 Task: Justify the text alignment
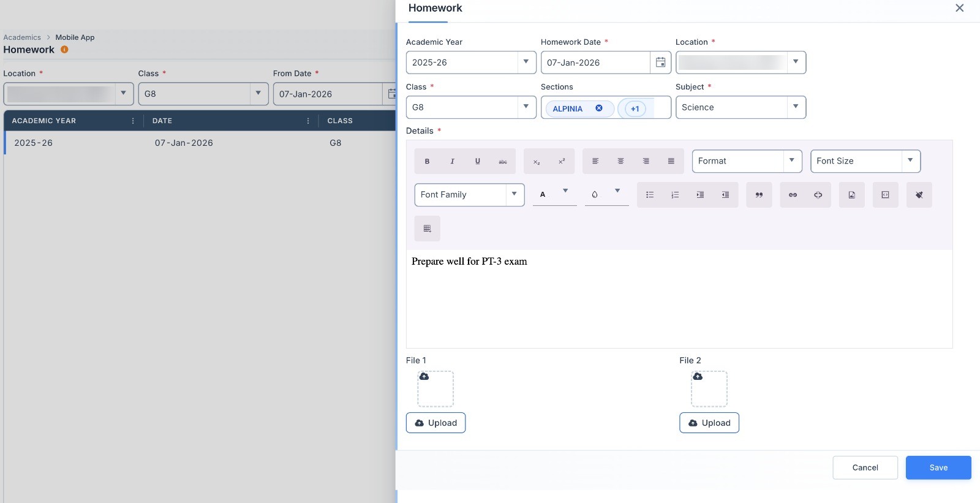pyautogui.click(x=671, y=161)
